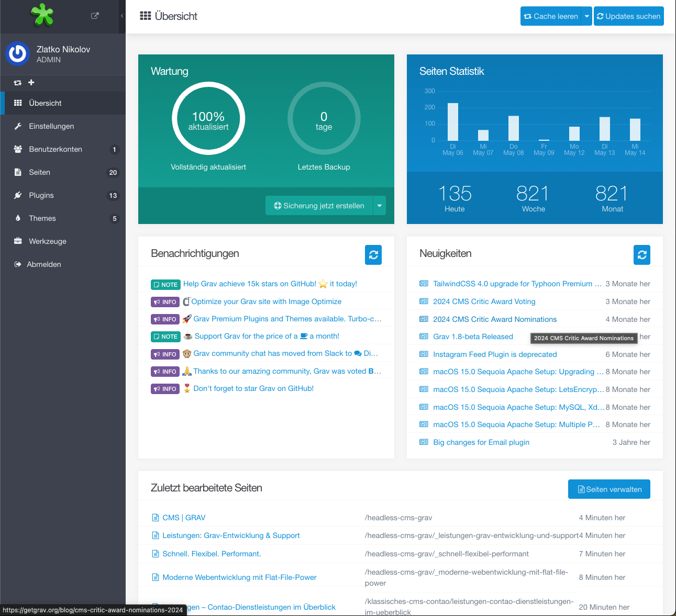The height and width of the screenshot is (616, 676).
Task: Click the /headless-cms-grav path text
Action: (398, 518)
